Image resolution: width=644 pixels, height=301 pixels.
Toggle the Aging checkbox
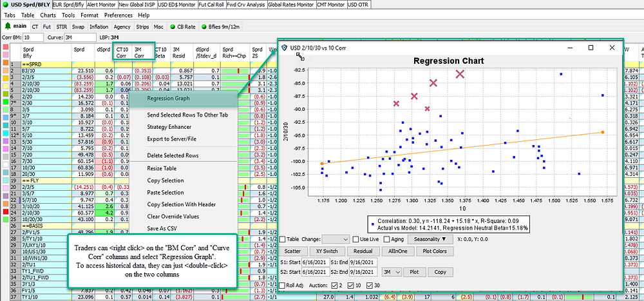pyautogui.click(x=387, y=239)
